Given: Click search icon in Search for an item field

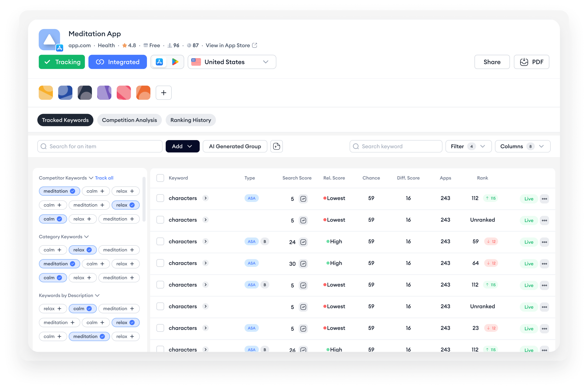Looking at the screenshot, I should pyautogui.click(x=44, y=146).
